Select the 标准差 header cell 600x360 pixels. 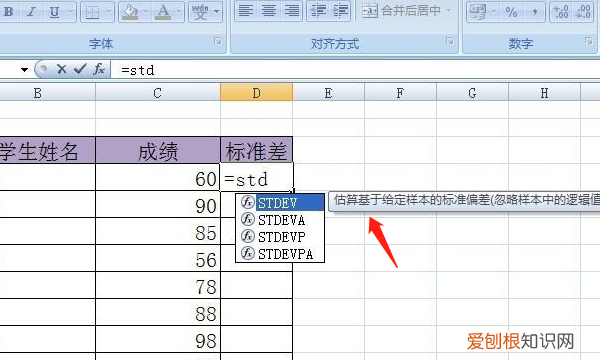256,151
